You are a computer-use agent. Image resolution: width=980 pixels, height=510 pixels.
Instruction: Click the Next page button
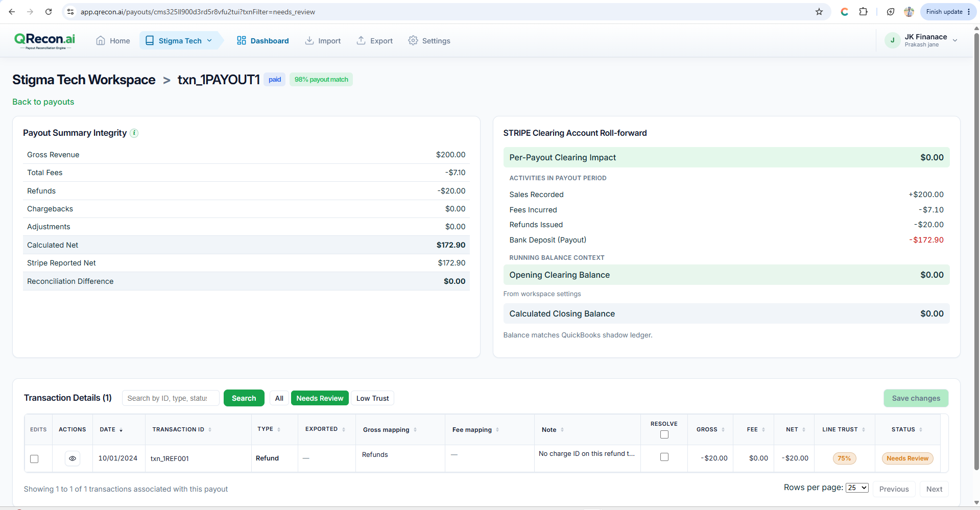tap(934, 489)
